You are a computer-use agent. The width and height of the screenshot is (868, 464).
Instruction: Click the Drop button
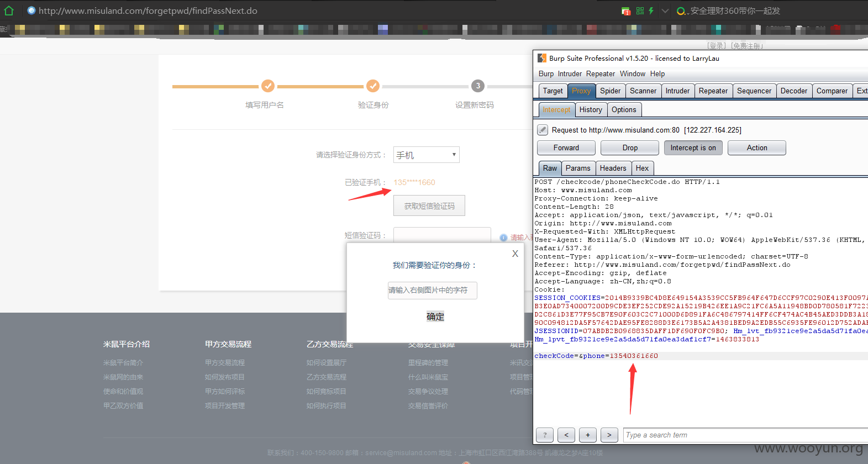[630, 147]
